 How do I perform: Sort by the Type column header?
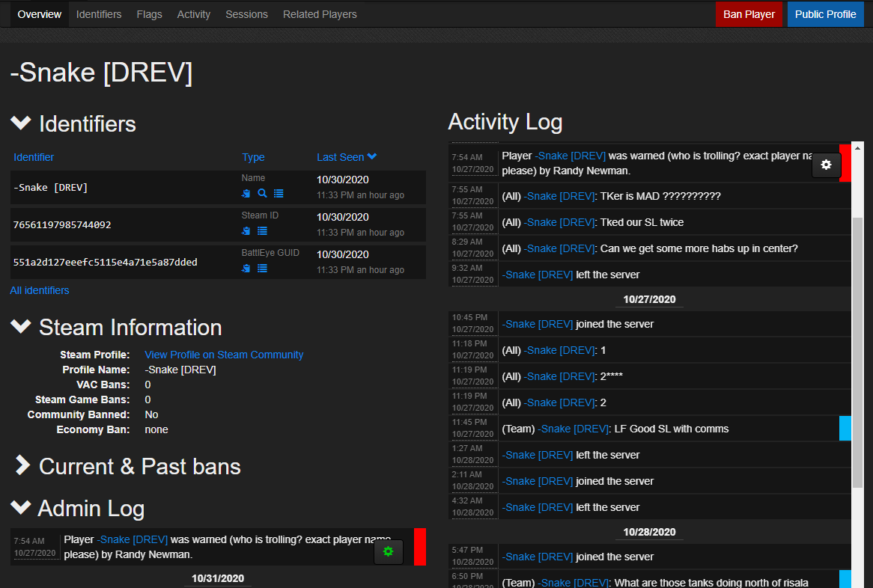coord(253,157)
